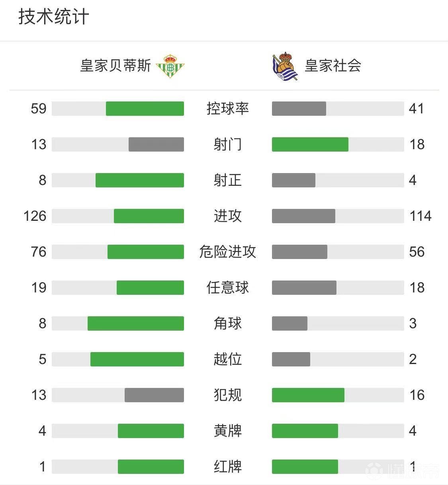This screenshot has width=448, height=485.
Task: Click the 皇家社会 team name
Action: click(333, 66)
